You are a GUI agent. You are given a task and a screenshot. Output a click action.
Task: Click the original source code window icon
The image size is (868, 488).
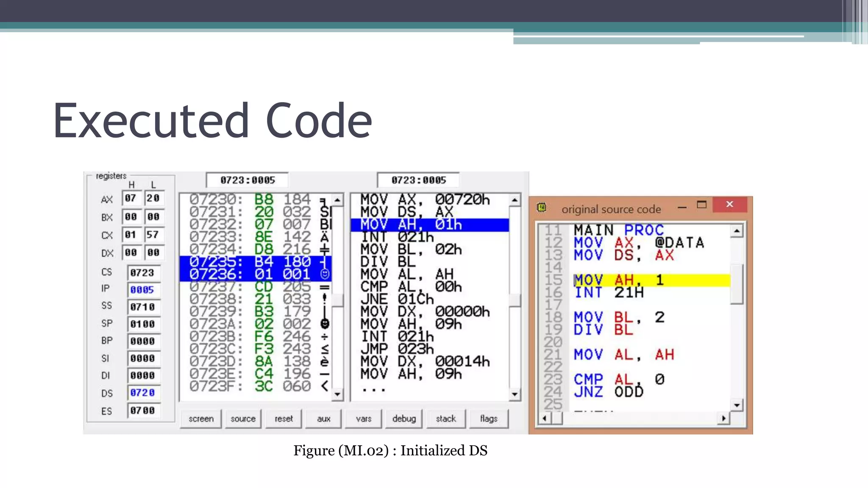(x=542, y=208)
